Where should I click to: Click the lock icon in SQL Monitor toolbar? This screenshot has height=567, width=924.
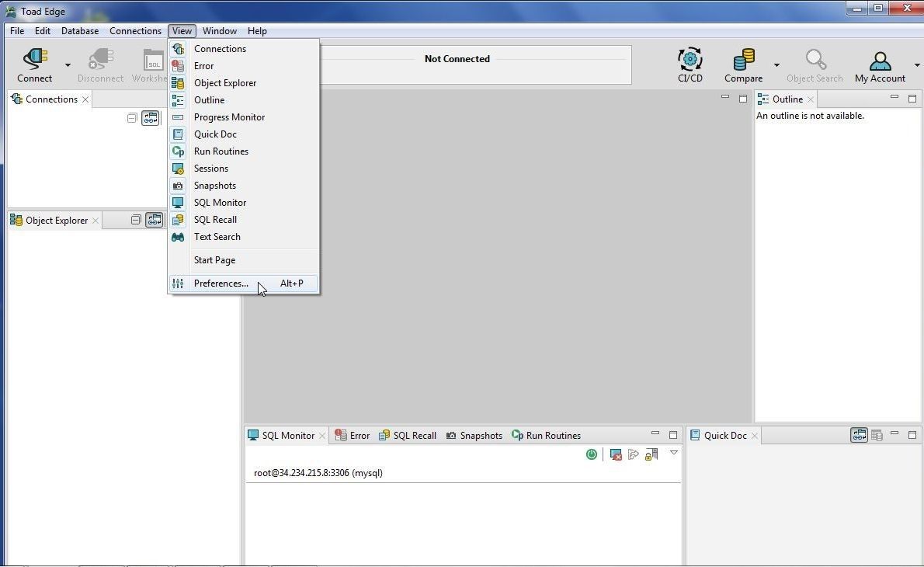[x=651, y=454]
